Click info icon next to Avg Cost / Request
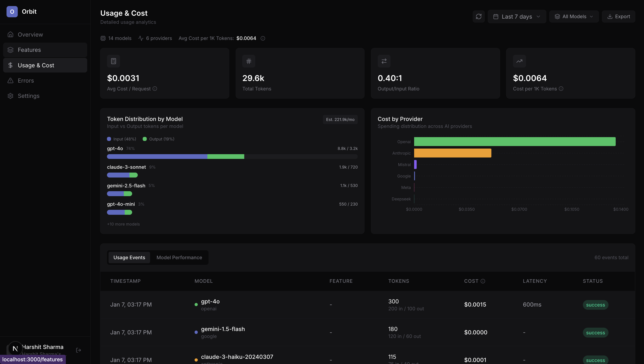Viewport: 644px width, 364px height. 155,89
